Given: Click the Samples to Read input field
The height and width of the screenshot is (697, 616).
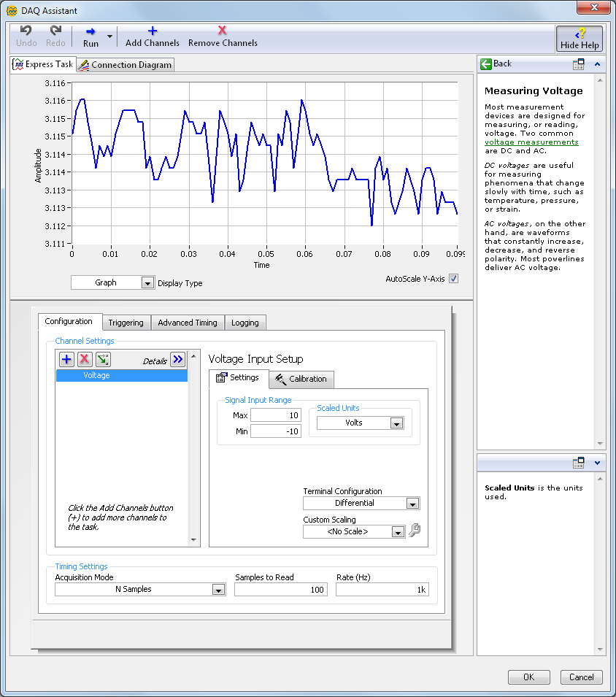Looking at the screenshot, I should pos(280,590).
